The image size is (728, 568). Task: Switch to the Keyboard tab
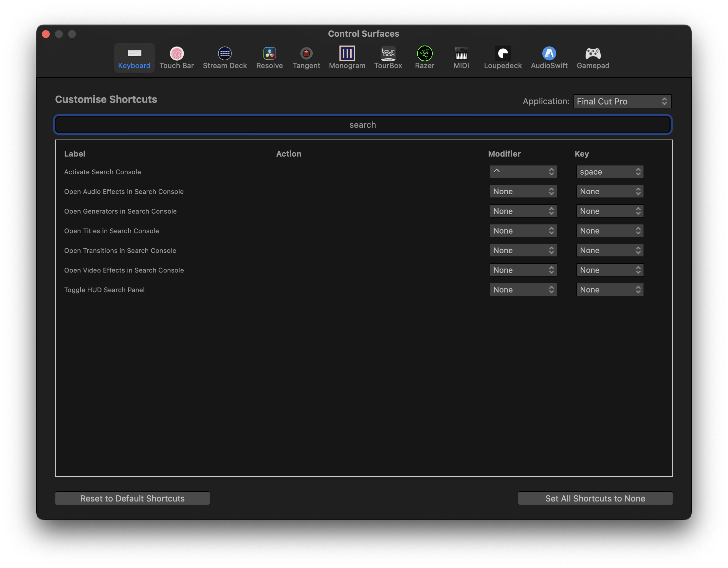(134, 57)
